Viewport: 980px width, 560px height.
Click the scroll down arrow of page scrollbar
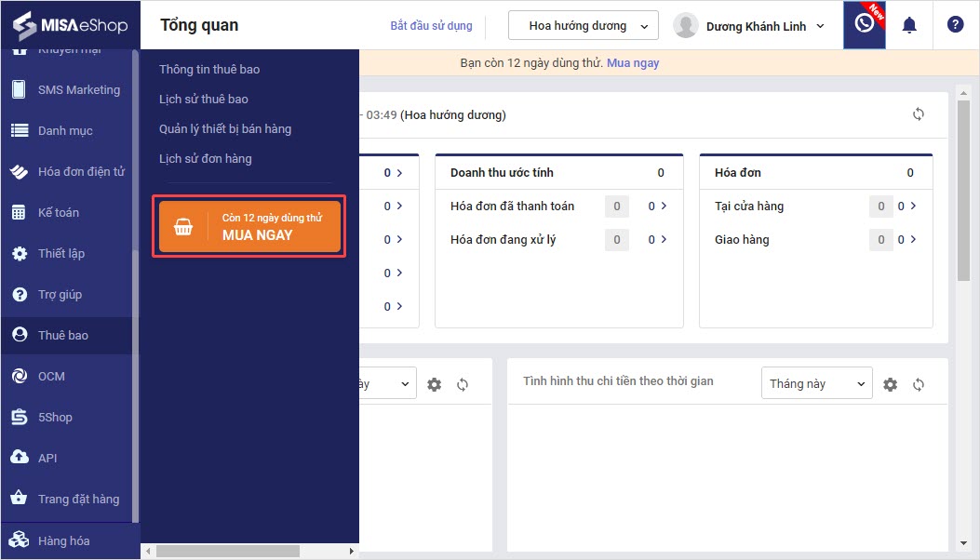pos(963,543)
